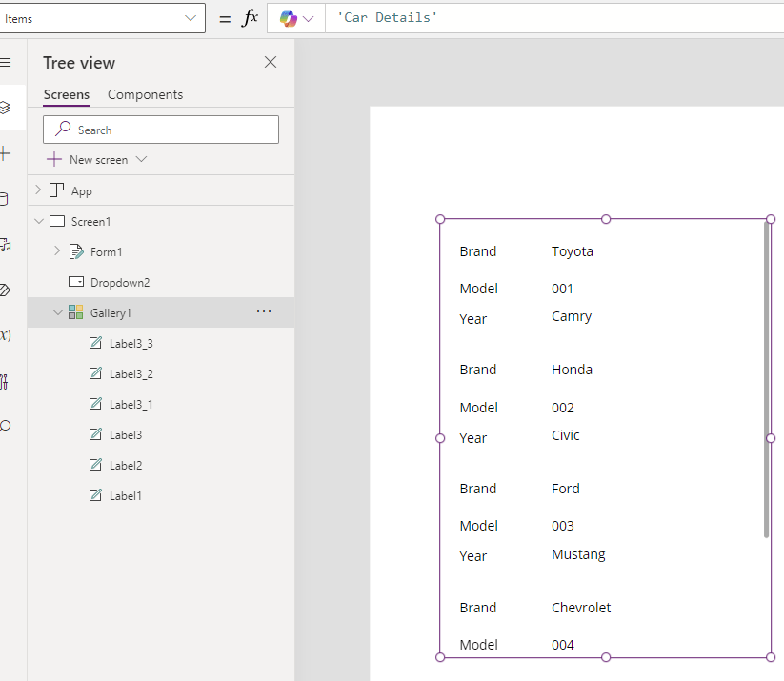Select Dropdown2 in the tree
The width and height of the screenshot is (784, 681).
[161, 283]
